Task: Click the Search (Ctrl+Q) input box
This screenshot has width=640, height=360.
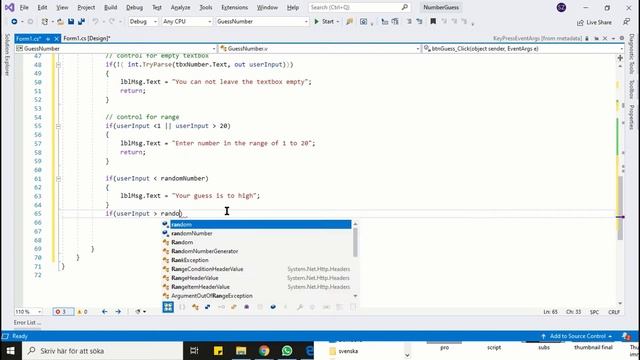Action: 359,7
